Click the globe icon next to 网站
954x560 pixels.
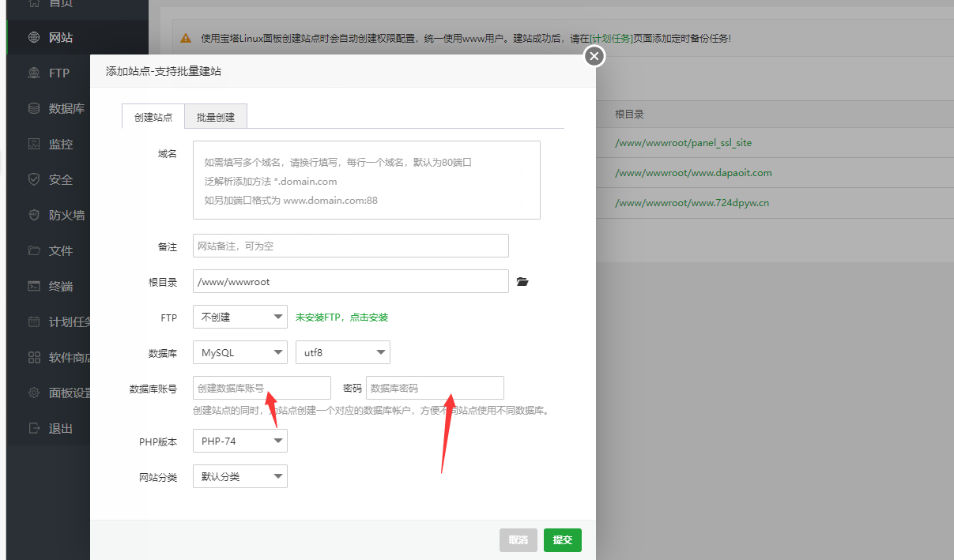coord(34,37)
